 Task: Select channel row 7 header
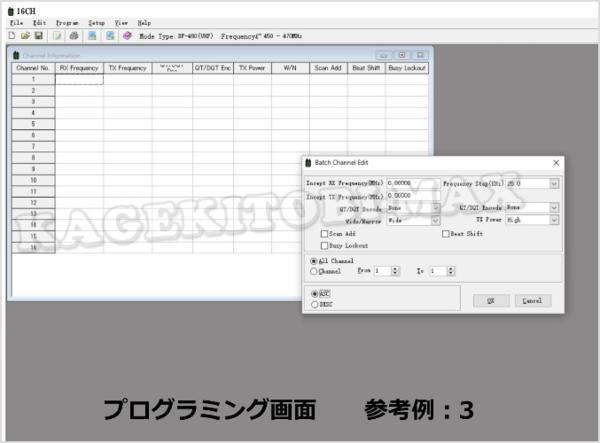33,147
